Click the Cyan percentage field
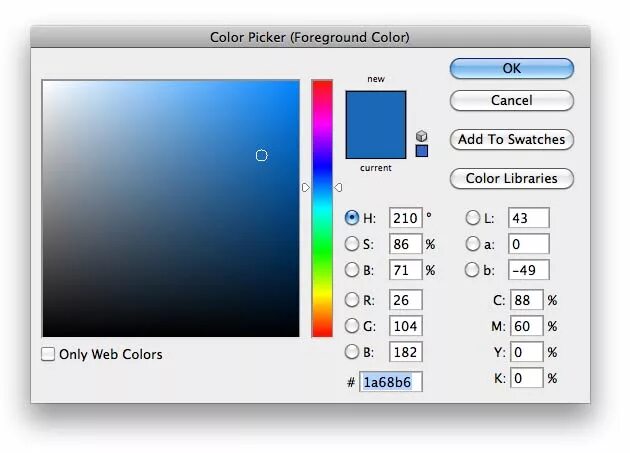This screenshot has width=630, height=453. pyautogui.click(x=526, y=300)
